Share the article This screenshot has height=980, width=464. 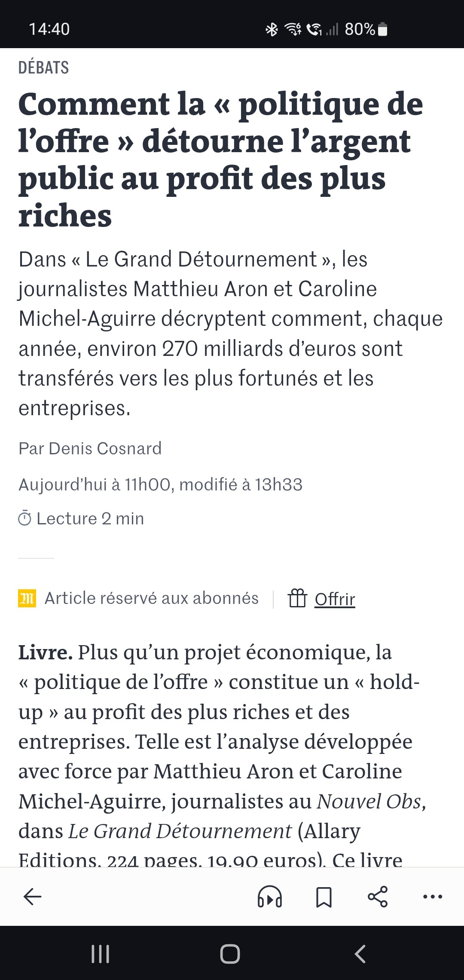[378, 897]
